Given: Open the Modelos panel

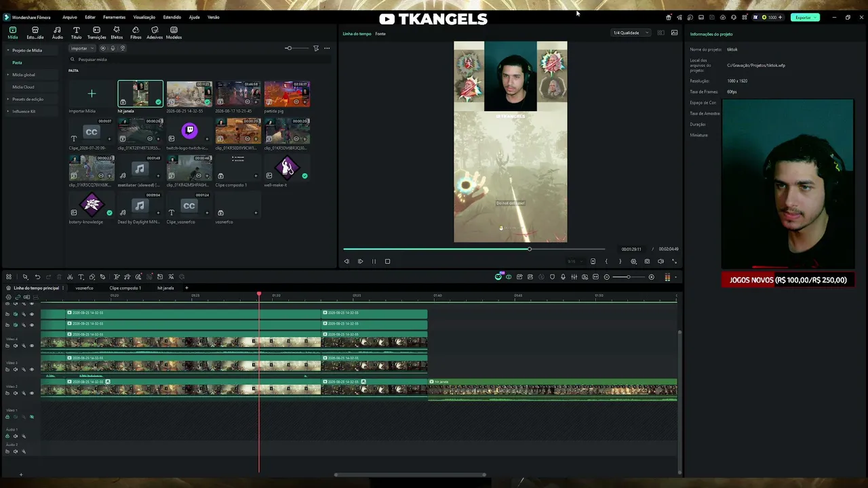Looking at the screenshot, I should click(x=174, y=33).
